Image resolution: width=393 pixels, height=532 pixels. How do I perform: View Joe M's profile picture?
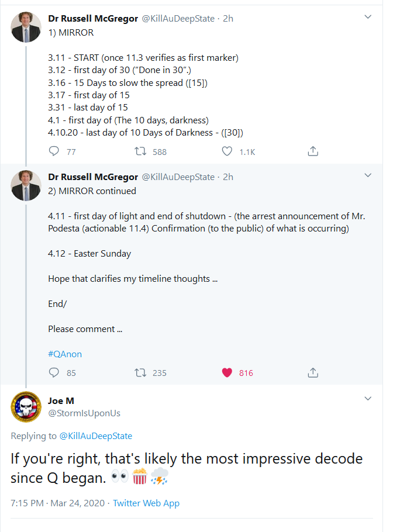pyautogui.click(x=26, y=406)
